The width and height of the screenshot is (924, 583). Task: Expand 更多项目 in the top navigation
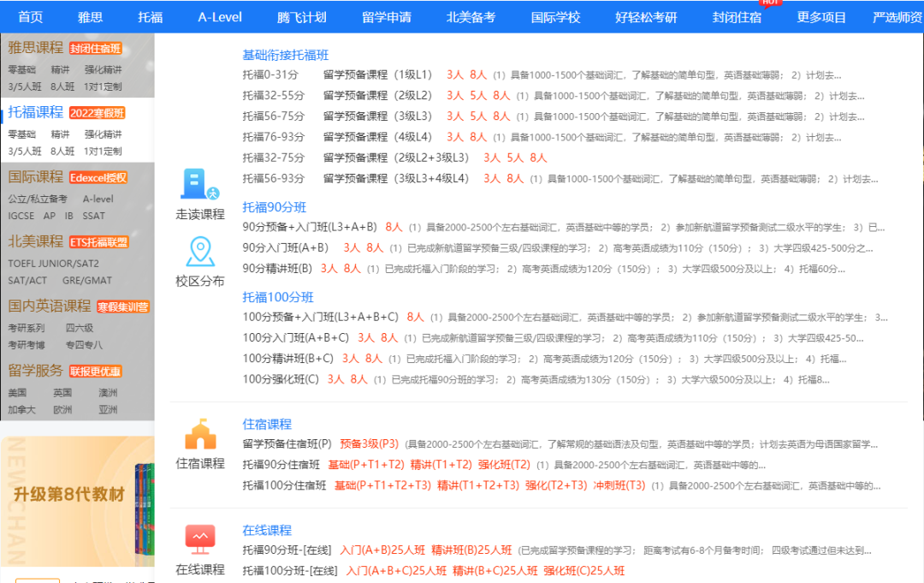(821, 17)
